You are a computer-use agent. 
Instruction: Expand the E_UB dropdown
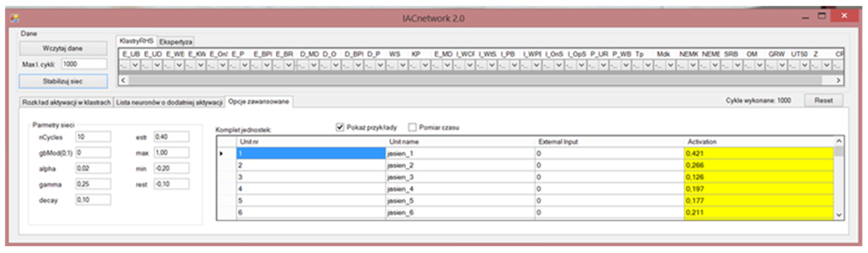click(135, 65)
